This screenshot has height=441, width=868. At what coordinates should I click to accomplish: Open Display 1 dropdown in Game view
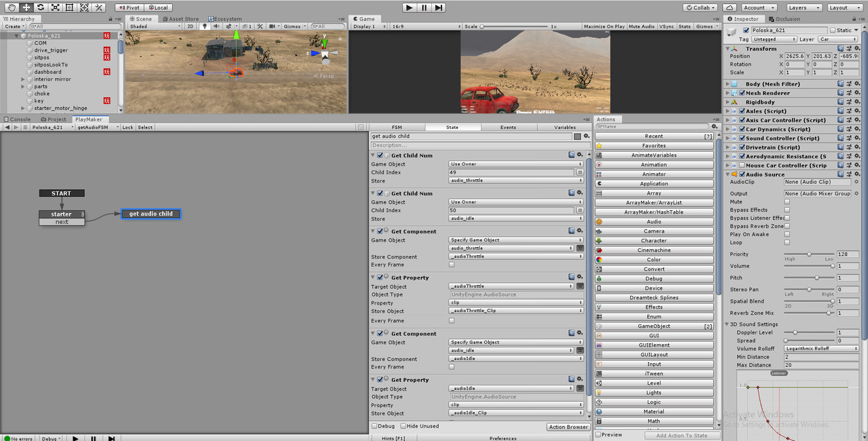370,26
